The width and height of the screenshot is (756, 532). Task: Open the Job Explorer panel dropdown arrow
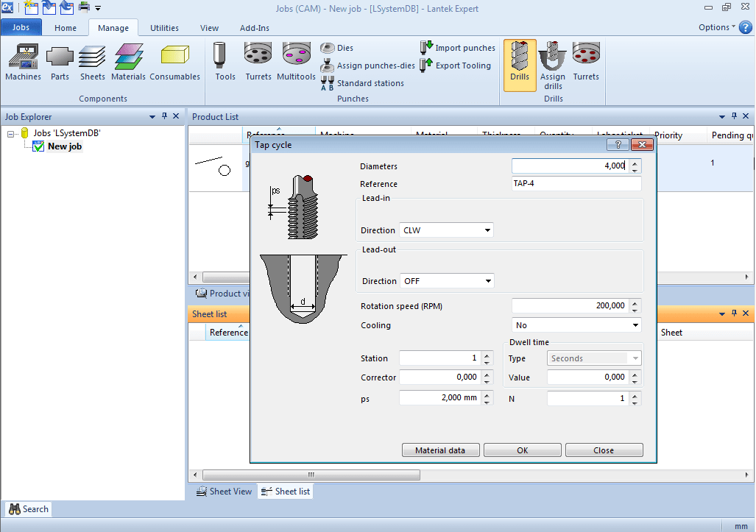[x=152, y=116]
